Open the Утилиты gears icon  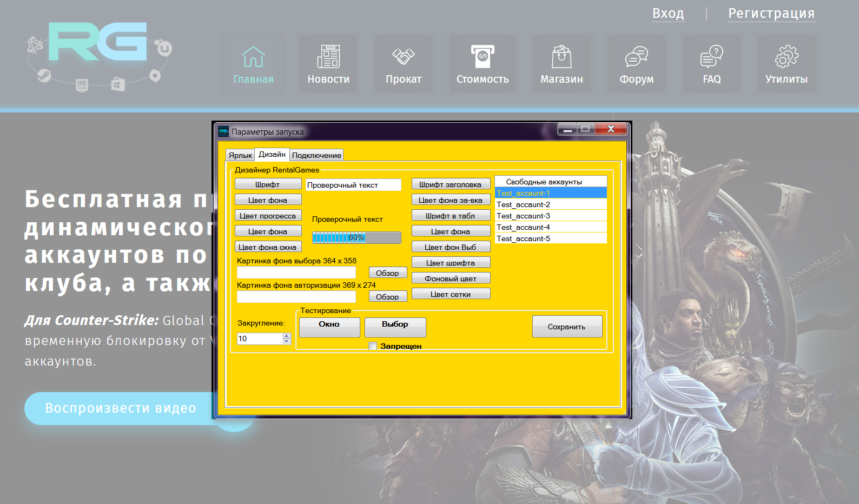786,57
